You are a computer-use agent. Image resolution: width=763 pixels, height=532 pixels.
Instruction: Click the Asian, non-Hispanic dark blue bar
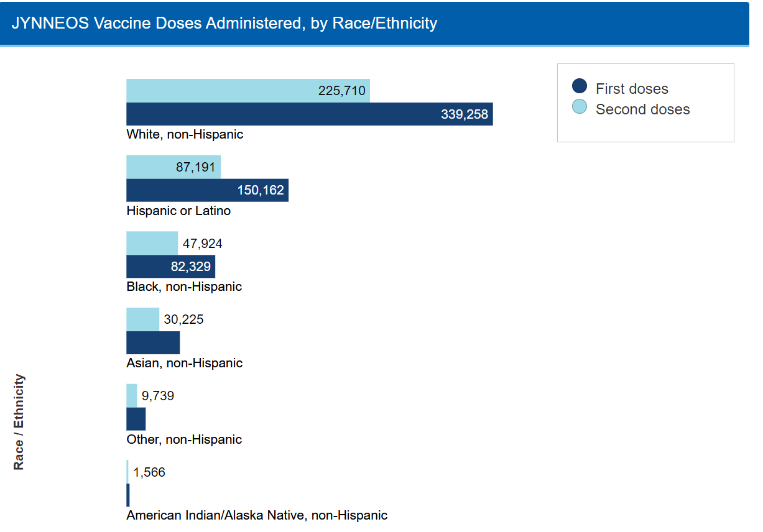(x=153, y=343)
